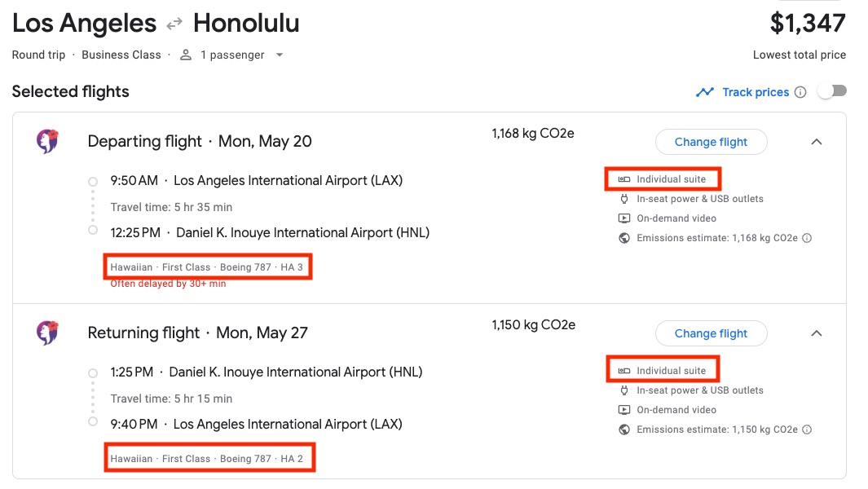868x489 pixels.
Task: Click the in-seat power icon on returning flight
Action: tap(623, 390)
